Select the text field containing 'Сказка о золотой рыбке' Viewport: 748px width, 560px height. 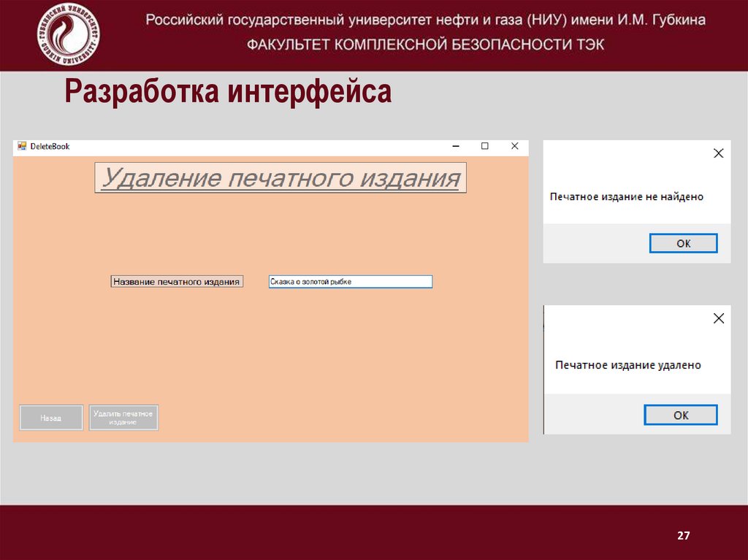[350, 281]
